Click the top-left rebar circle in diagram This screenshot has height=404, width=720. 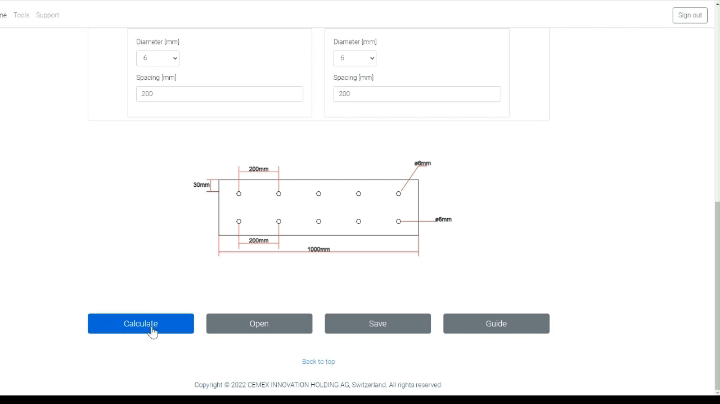tap(238, 193)
